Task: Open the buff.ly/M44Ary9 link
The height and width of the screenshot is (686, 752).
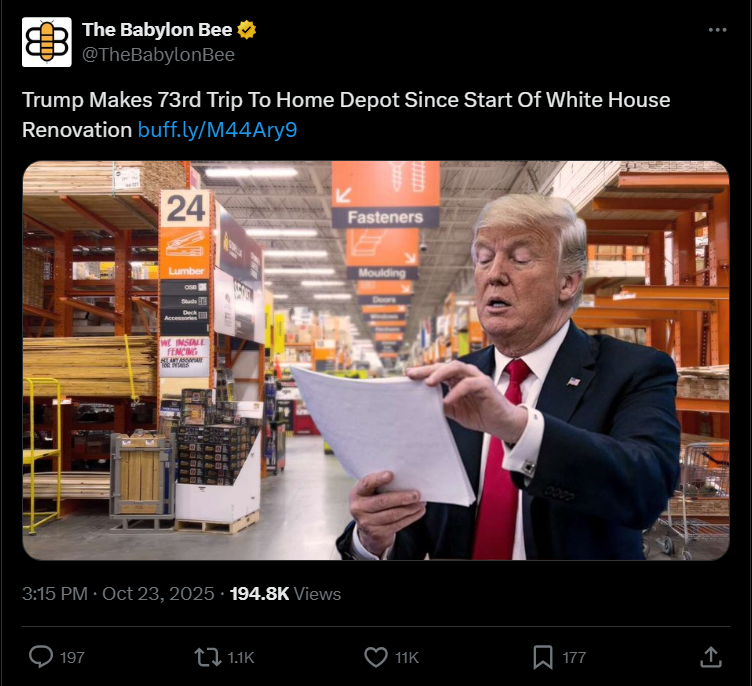Action: (217, 130)
